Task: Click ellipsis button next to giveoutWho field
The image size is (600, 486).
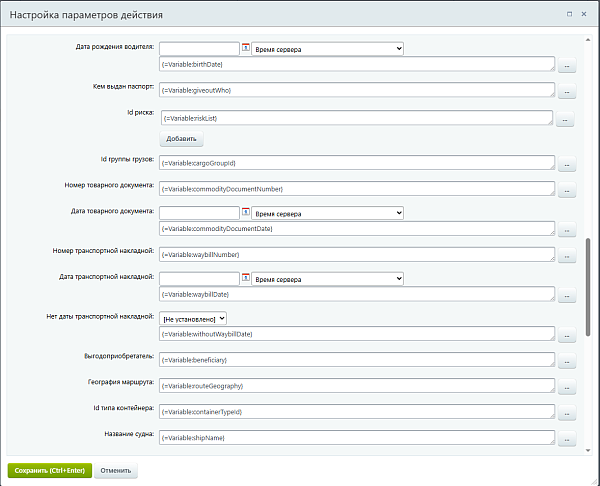Action: (x=567, y=91)
